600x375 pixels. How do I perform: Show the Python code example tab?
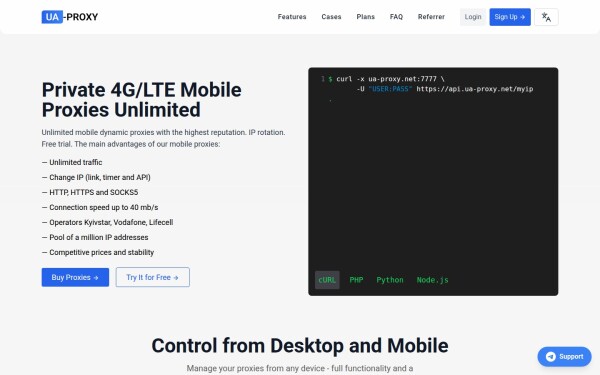390,280
